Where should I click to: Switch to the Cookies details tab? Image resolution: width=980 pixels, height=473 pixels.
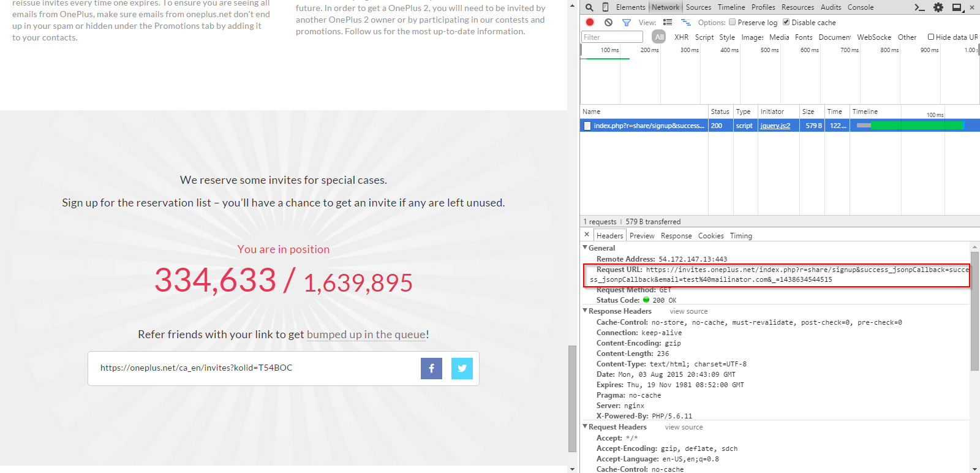710,235
